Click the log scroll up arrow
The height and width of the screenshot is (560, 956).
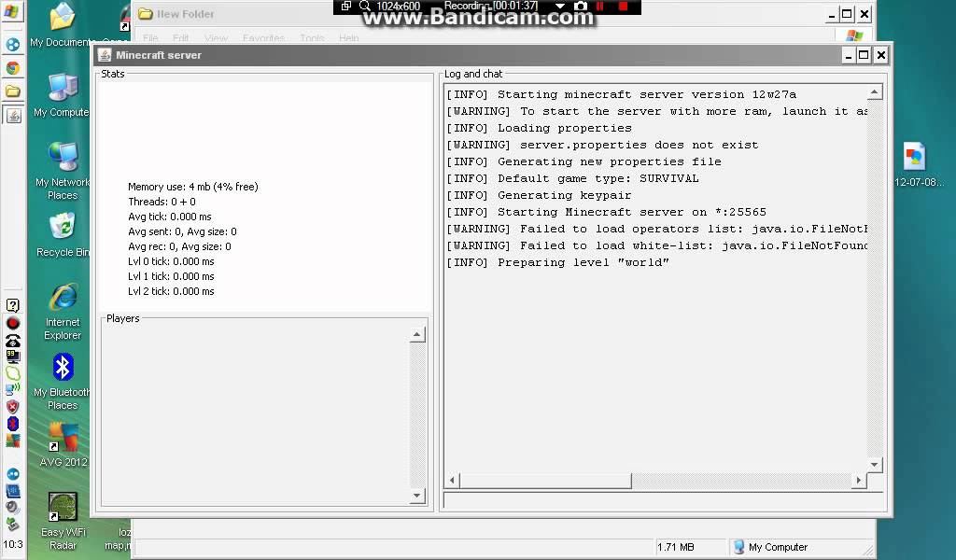pyautogui.click(x=874, y=92)
